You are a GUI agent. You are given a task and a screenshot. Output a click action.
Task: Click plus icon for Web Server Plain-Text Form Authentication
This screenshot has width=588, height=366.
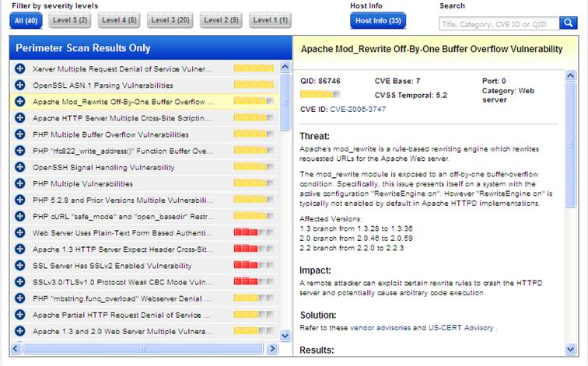coord(20,232)
